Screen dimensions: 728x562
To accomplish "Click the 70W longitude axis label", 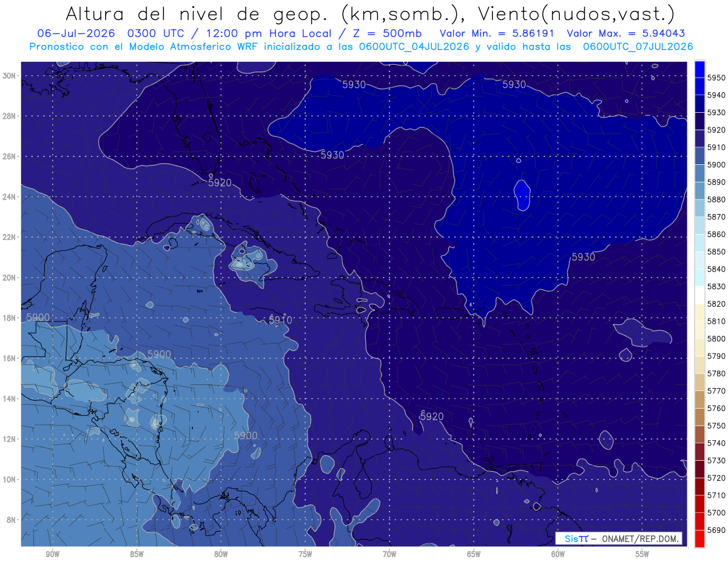I will (x=389, y=554).
